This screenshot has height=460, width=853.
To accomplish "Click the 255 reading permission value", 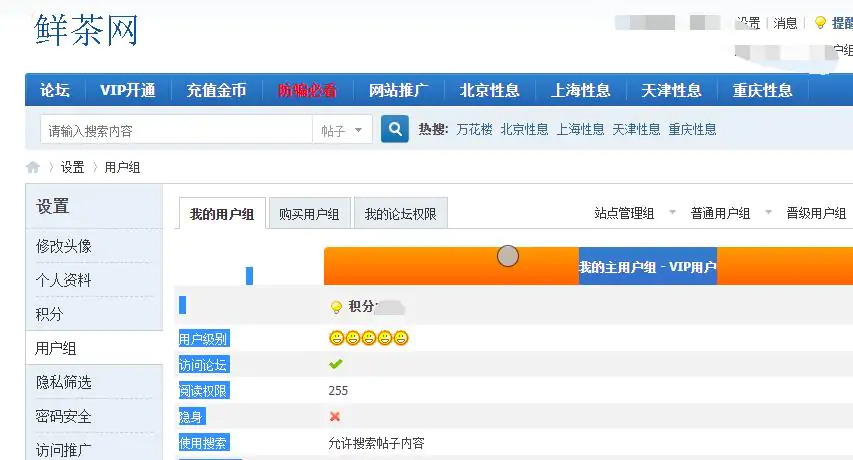I will click(338, 390).
